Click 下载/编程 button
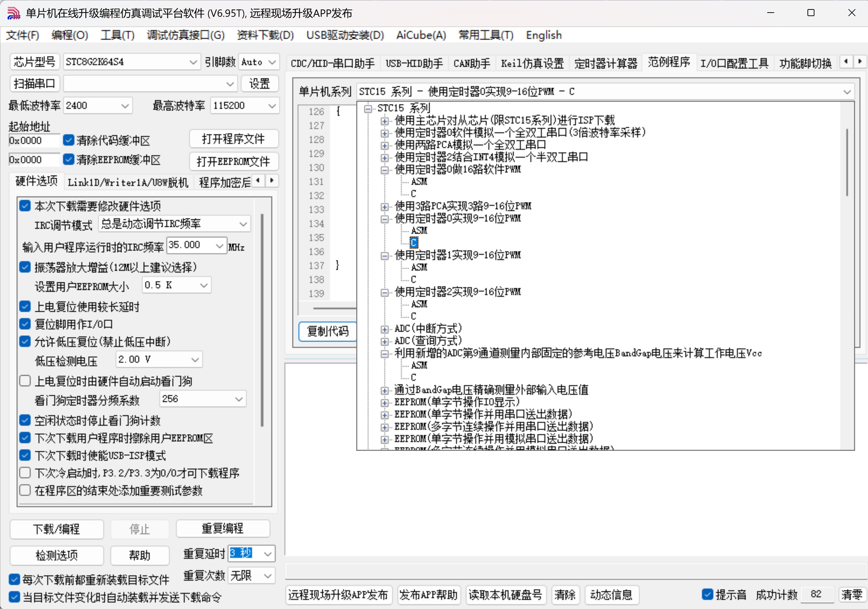Screen dimensions: 868x609 [x=57, y=529]
